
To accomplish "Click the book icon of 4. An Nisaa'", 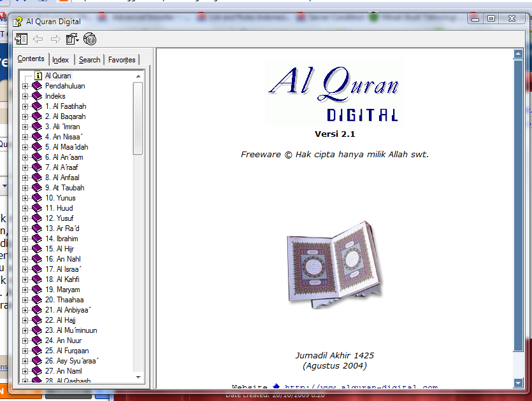I will tap(37, 137).
